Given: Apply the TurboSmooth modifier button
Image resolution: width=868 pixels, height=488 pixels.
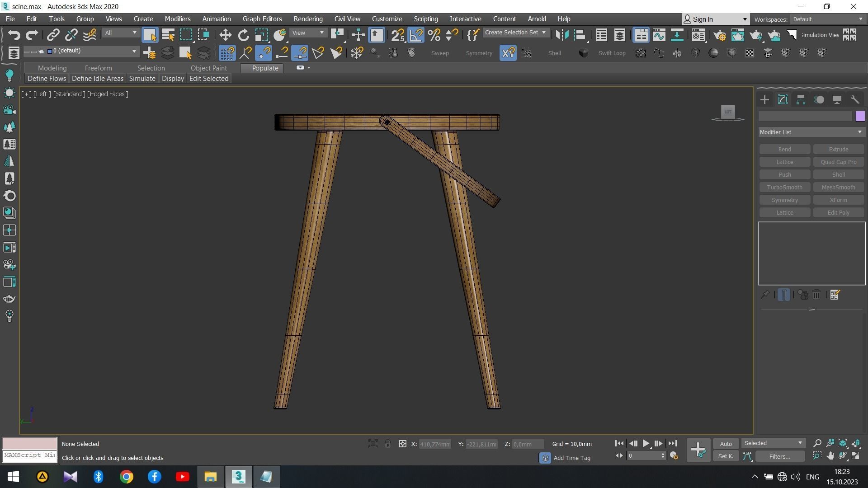Looking at the screenshot, I should 784,188.
